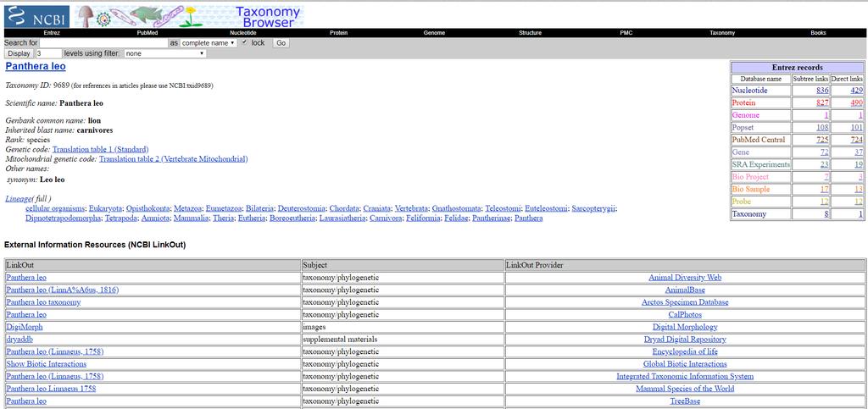Open the Panthera leo heading link
This screenshot has height=409, width=868.
[36, 67]
